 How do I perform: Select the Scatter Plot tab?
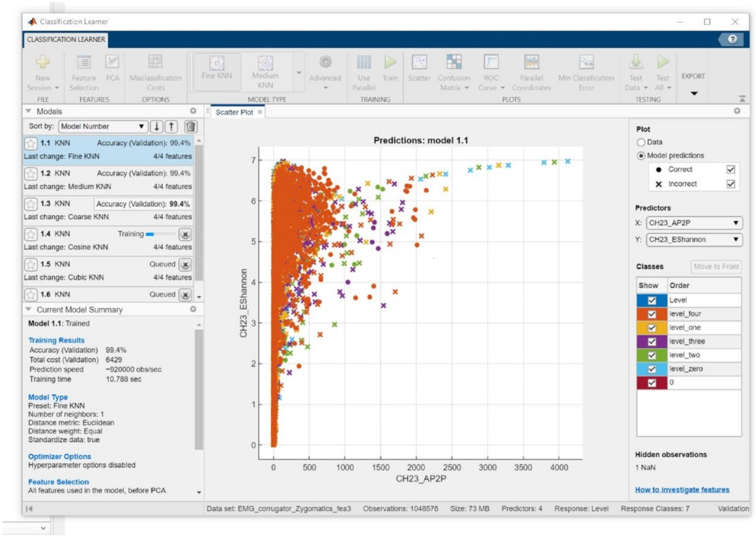234,112
